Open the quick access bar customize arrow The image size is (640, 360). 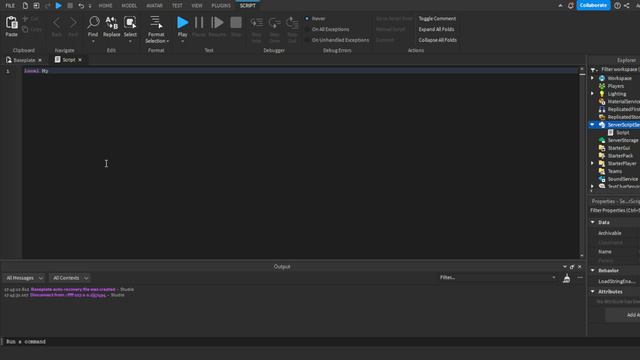[x=90, y=6]
